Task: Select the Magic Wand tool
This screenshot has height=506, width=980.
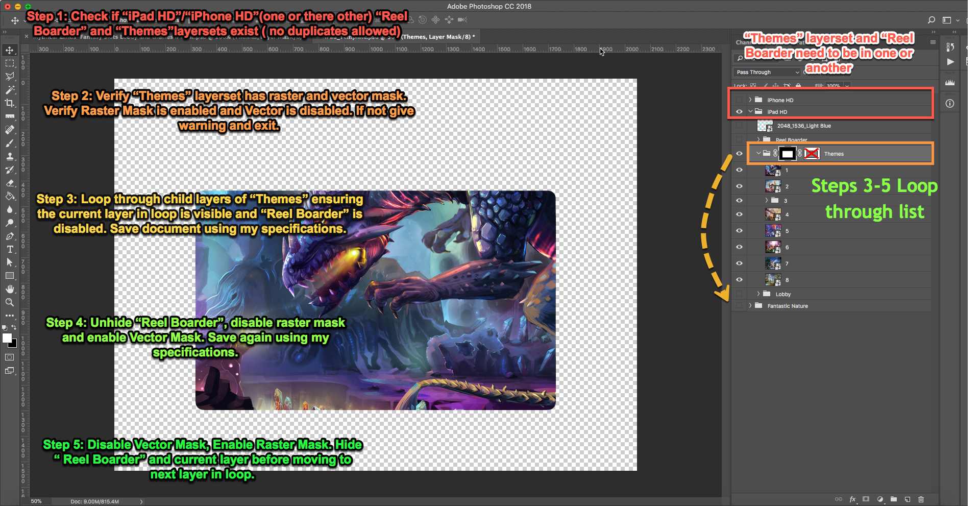Action: tap(10, 90)
